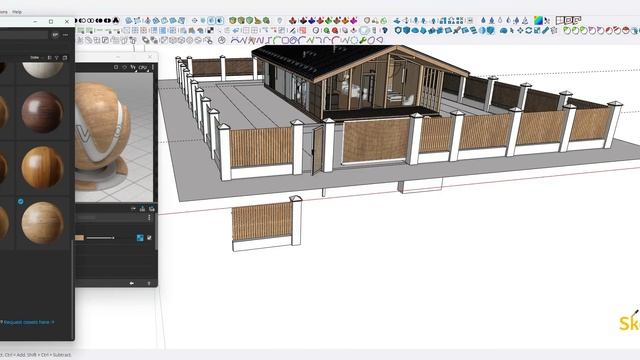This screenshot has width=640, height=360.
Task: Click the red magnifier zoom icon
Action: (x=335, y=30)
